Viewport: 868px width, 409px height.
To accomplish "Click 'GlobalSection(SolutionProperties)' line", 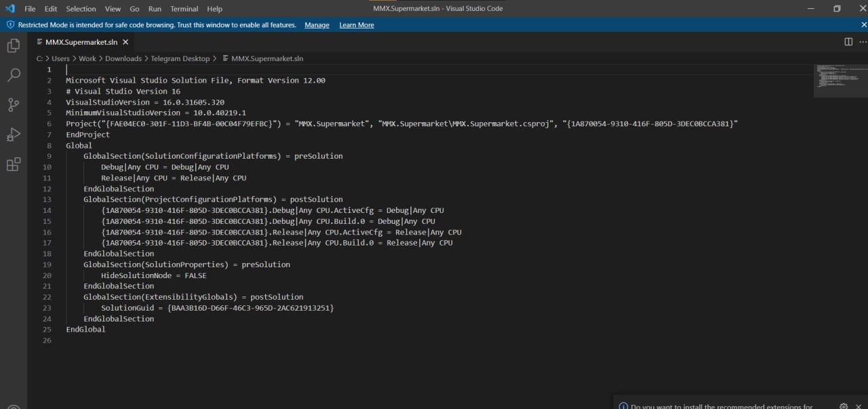I will (x=186, y=265).
